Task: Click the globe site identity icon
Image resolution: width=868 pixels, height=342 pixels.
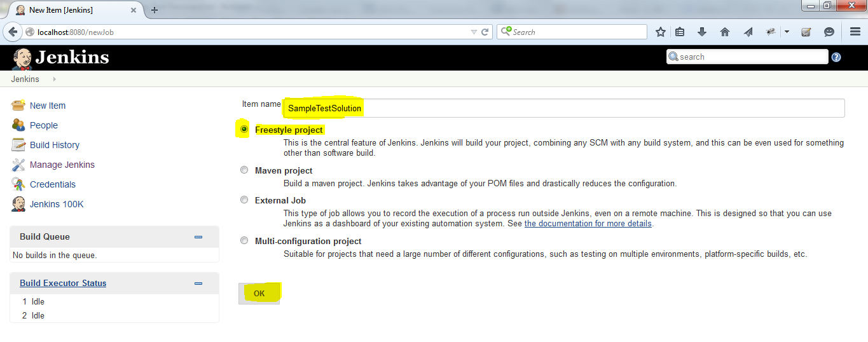Action: click(x=30, y=32)
